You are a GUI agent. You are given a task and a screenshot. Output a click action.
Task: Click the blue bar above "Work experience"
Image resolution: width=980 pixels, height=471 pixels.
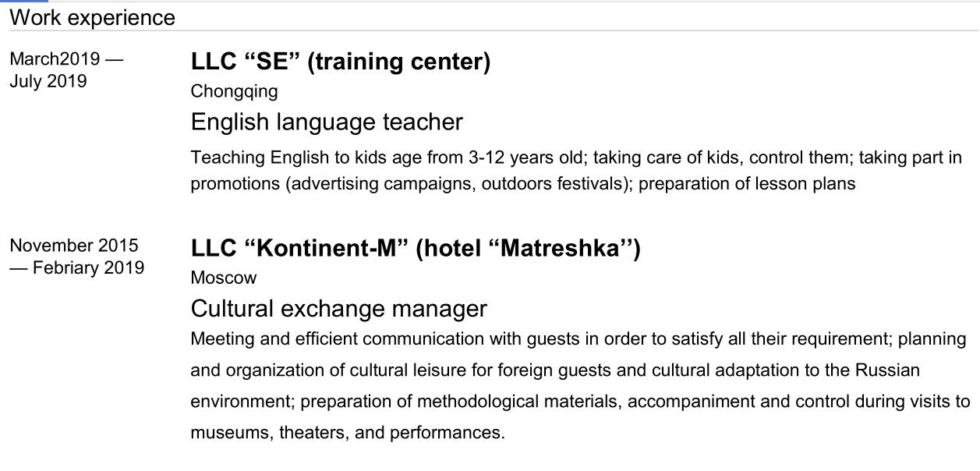(x=24, y=2)
